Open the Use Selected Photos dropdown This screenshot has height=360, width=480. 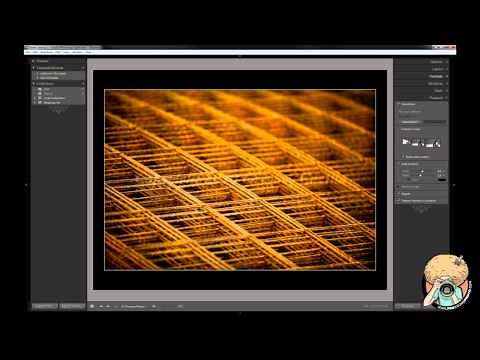tap(134, 306)
